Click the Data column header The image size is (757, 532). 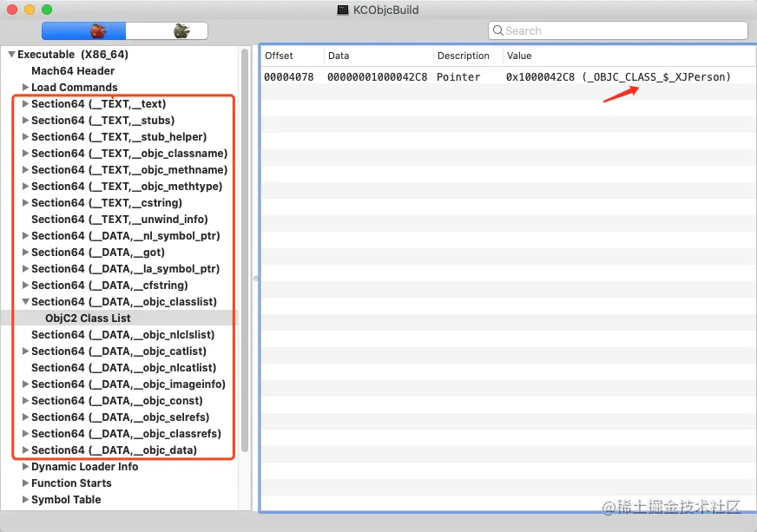pos(378,56)
